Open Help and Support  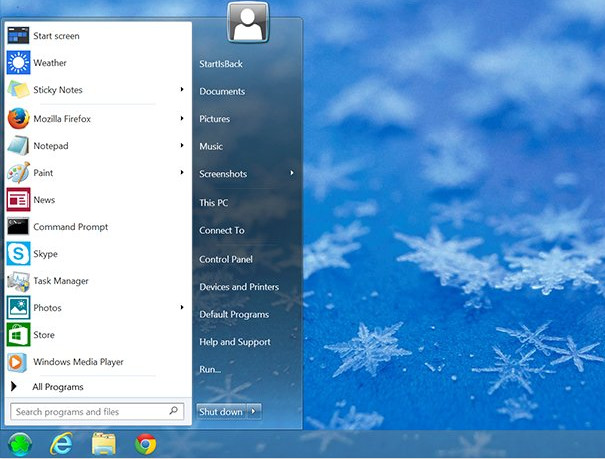click(235, 342)
